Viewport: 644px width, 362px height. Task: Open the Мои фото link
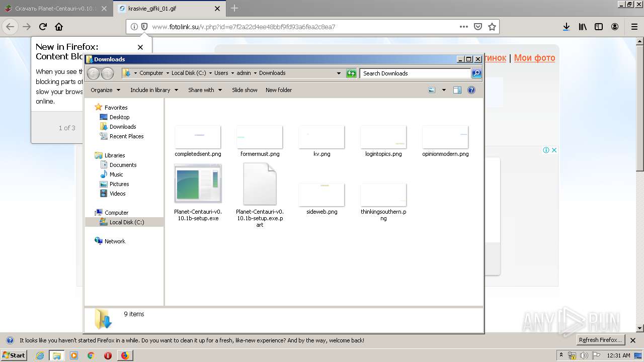pos(534,58)
